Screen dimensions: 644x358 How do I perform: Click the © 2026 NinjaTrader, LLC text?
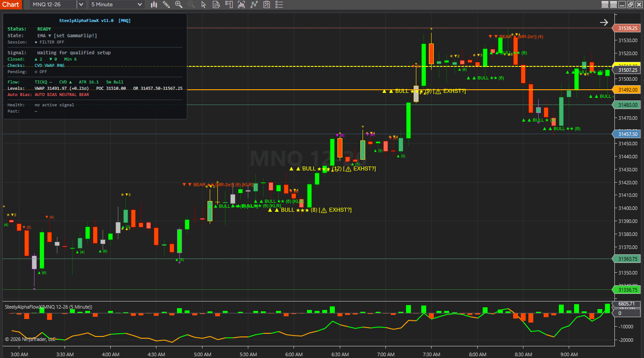(x=30, y=339)
